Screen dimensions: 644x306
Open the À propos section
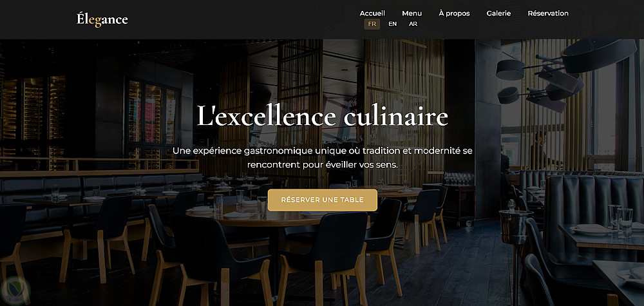click(454, 13)
